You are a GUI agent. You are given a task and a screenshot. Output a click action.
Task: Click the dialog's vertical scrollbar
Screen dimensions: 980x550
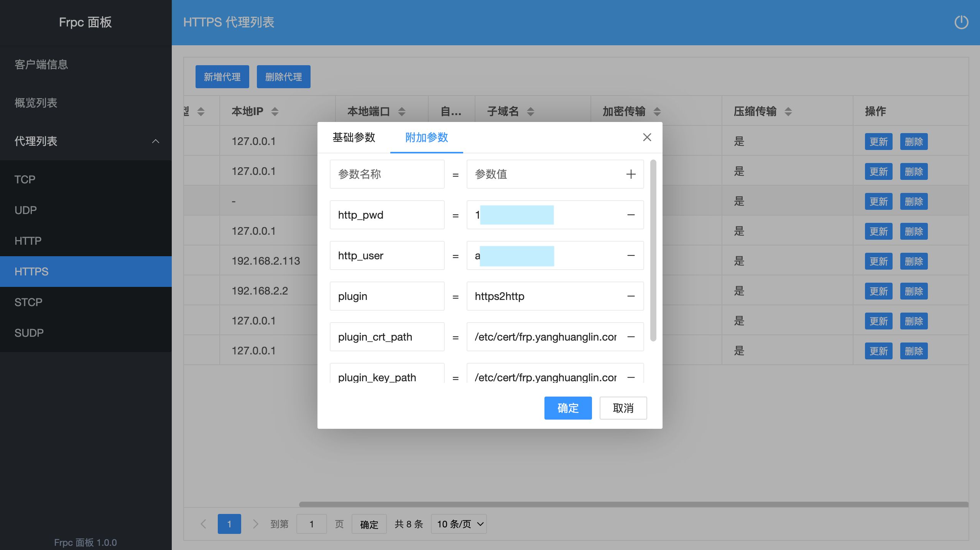(653, 250)
